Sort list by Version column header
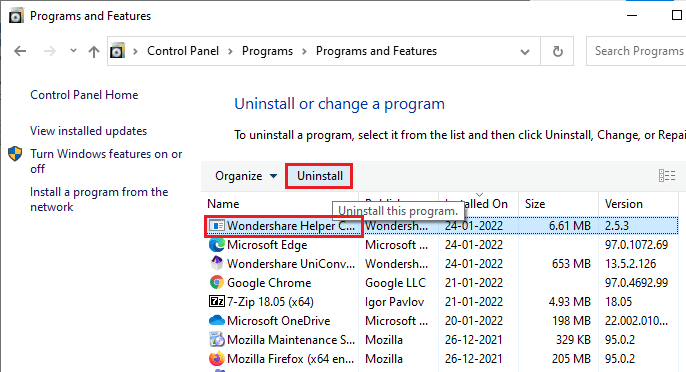This screenshot has height=372, width=686. click(623, 204)
